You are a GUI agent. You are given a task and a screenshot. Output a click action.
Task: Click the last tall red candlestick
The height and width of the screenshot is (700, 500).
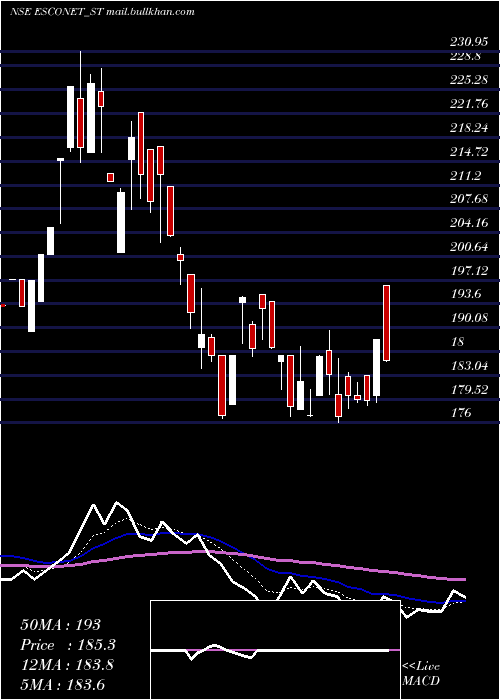tap(387, 323)
